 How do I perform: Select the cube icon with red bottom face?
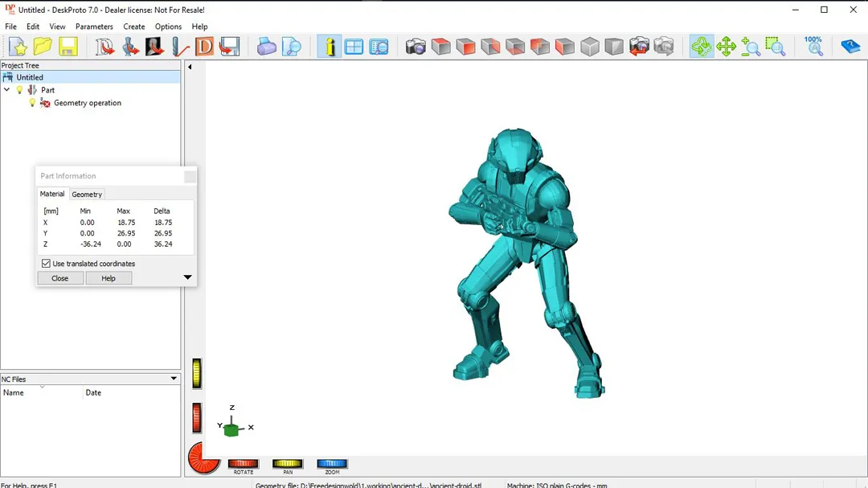515,47
